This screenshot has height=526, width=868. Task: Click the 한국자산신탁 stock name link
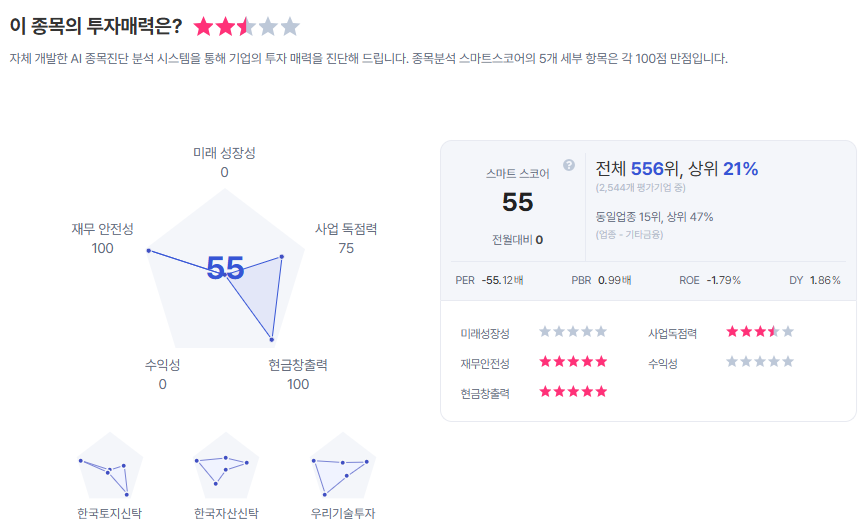226,514
